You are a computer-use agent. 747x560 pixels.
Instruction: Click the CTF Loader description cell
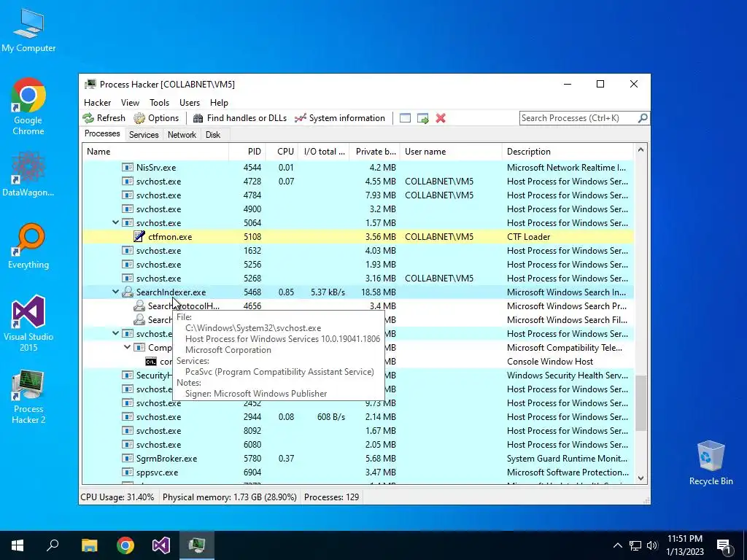(x=528, y=237)
